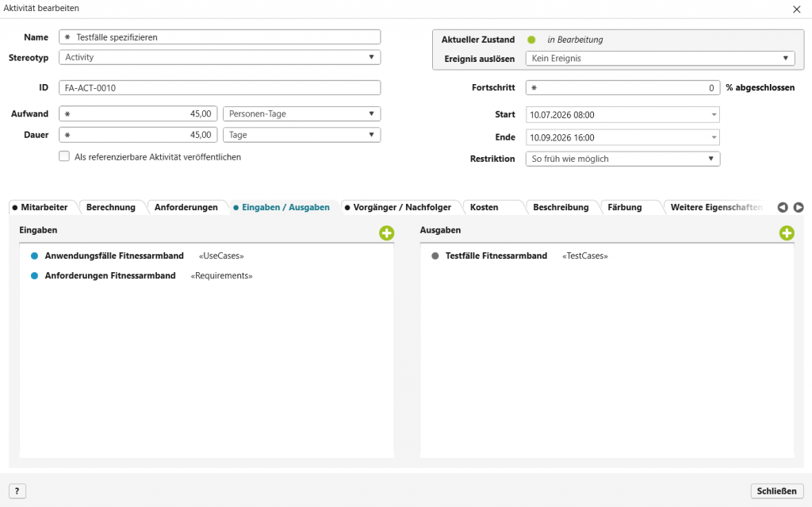Click the blue dot beside Anwendungsfälle Fitnessarmband
Screen dimensions: 812x507
35,255
